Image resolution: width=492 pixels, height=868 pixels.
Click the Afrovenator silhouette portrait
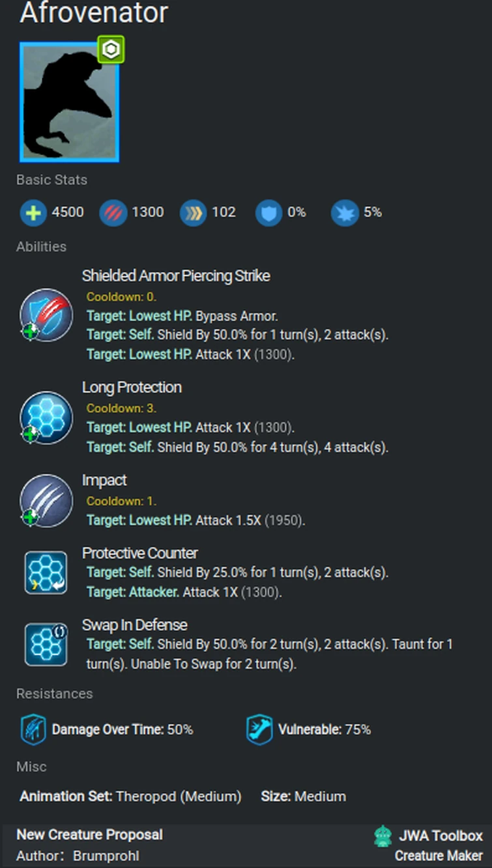click(69, 102)
